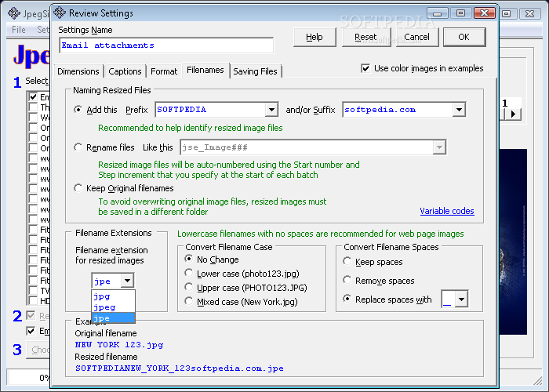Viewport: 549px width, 392px height.
Task: Select Replace spaces with option
Action: point(347,299)
